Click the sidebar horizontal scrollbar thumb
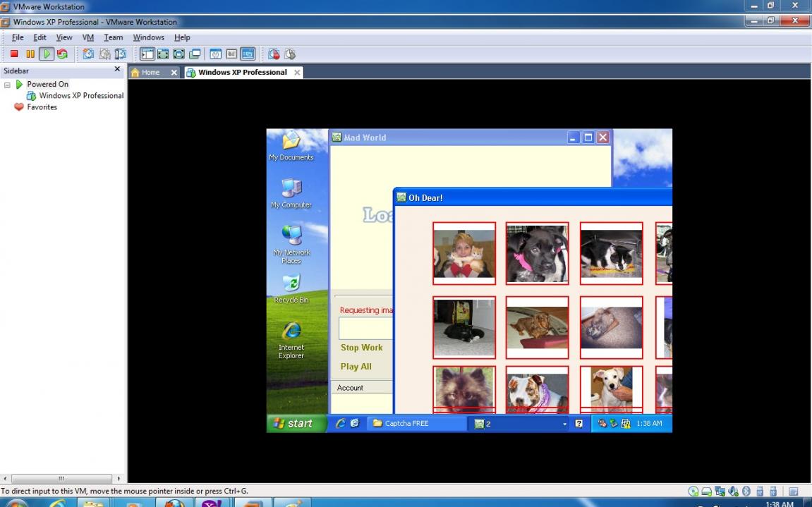 click(61, 479)
